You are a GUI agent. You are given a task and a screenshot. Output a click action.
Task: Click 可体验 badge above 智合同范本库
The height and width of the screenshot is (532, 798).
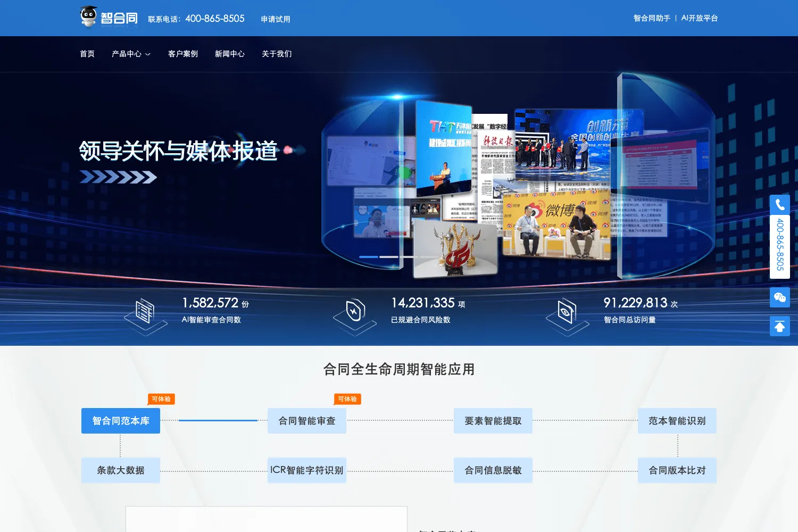pyautogui.click(x=161, y=399)
